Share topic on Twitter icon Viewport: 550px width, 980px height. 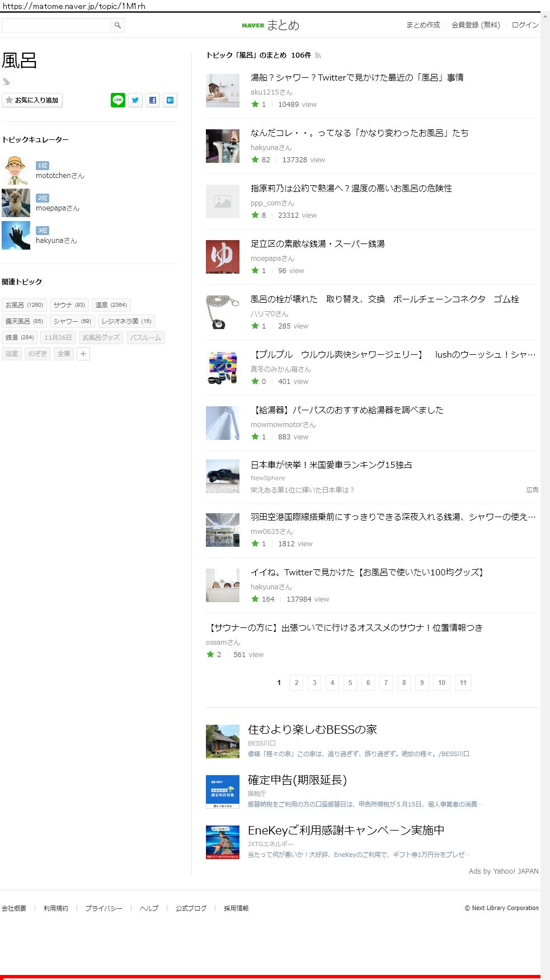[135, 100]
